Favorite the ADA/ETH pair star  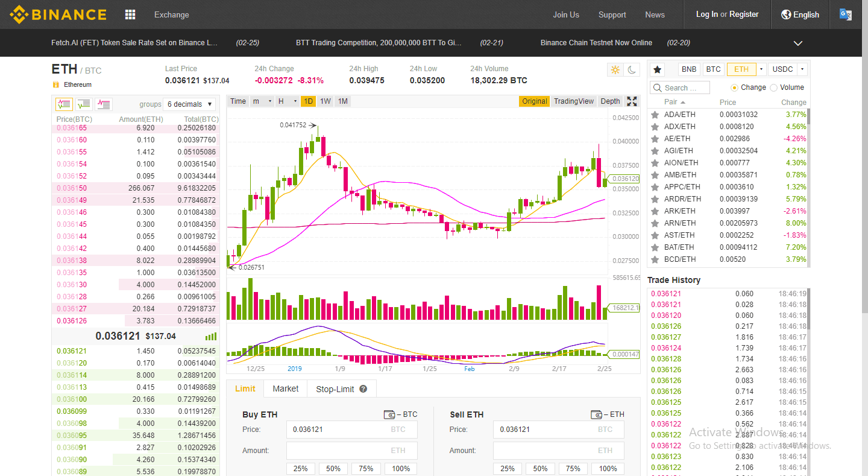(x=655, y=115)
